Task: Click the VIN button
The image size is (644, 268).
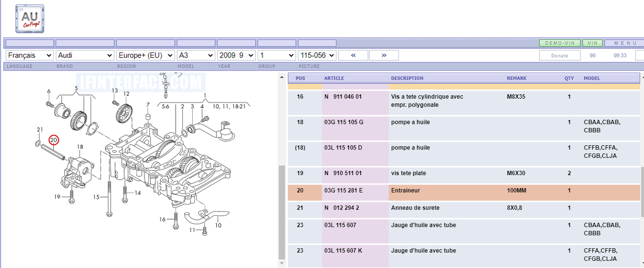Action: coord(593,43)
